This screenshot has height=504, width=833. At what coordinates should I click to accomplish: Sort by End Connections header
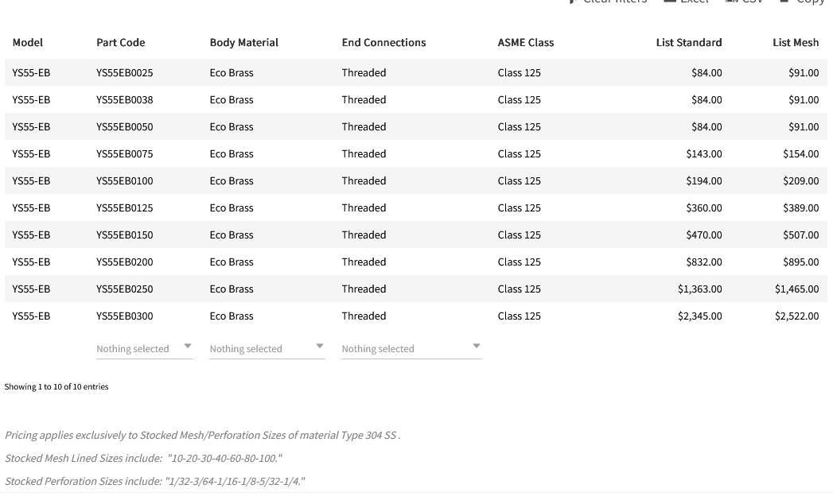[x=383, y=43]
